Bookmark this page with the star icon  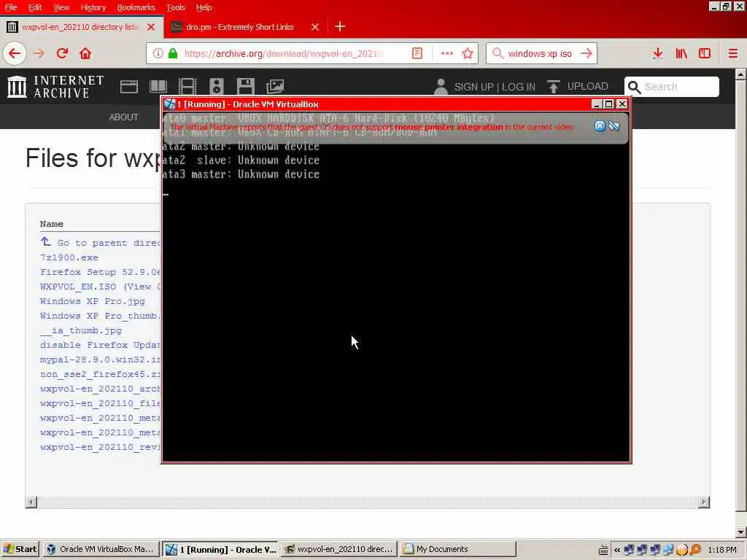(468, 53)
